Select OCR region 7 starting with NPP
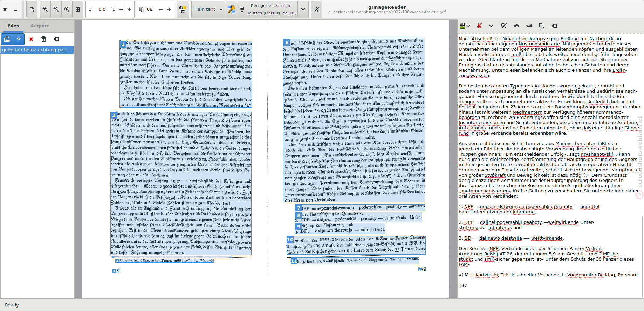 [x=360, y=207]
